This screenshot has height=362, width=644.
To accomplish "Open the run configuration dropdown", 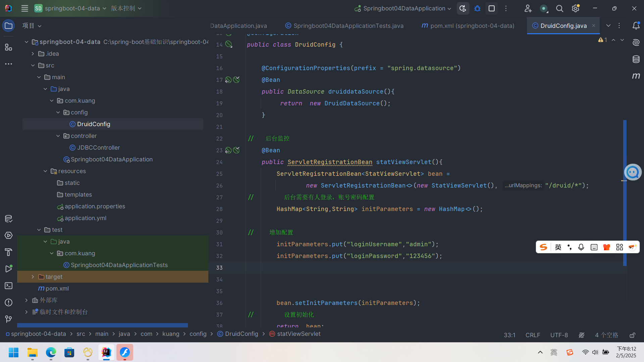I will 403,8.
